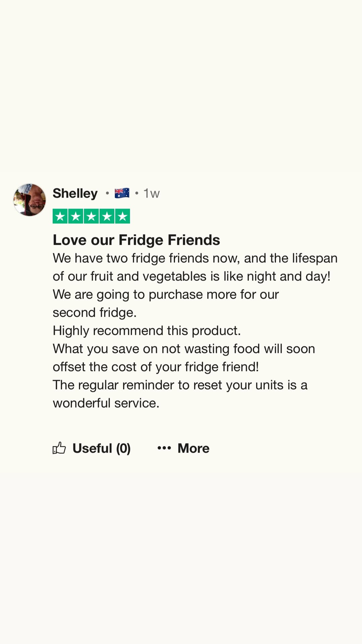Tap the thumbs-up icon
The width and height of the screenshot is (362, 644).
[59, 448]
